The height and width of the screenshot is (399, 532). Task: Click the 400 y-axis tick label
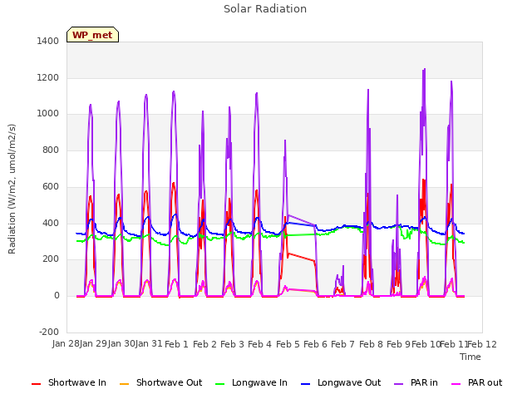tap(51, 224)
